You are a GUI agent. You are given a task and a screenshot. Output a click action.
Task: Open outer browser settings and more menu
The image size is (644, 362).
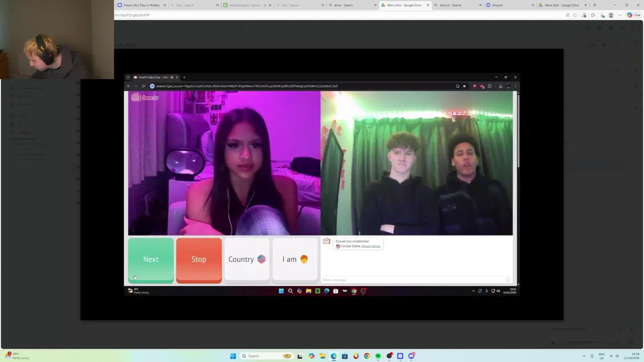[619, 15]
